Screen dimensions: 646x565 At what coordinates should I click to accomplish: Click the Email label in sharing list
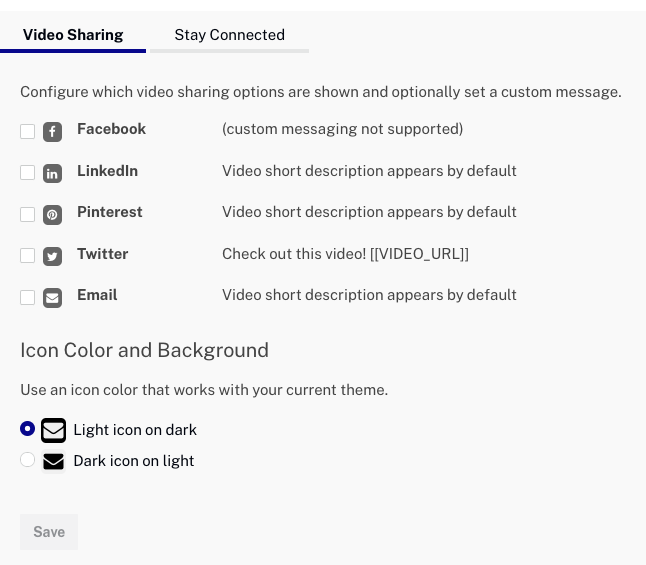(97, 295)
